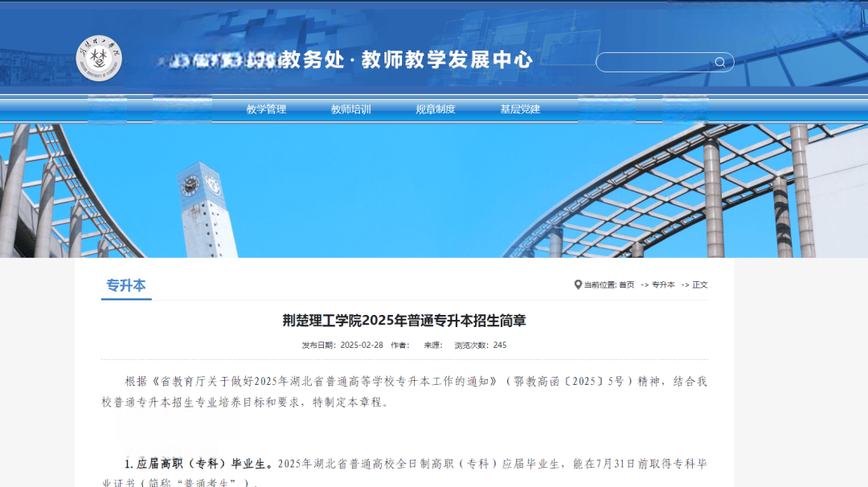Open 专升本 link in the breadcrumb
This screenshot has height=487, width=868.
pyautogui.click(x=663, y=284)
